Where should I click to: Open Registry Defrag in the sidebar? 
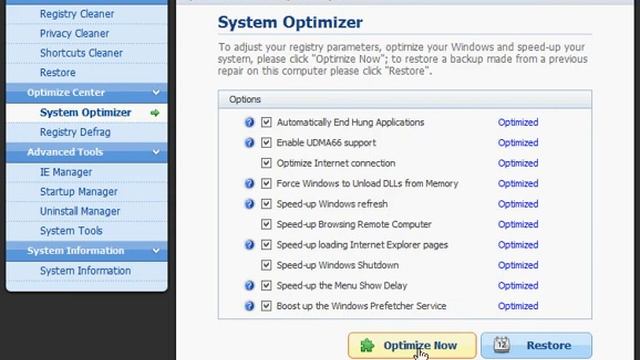click(x=75, y=132)
